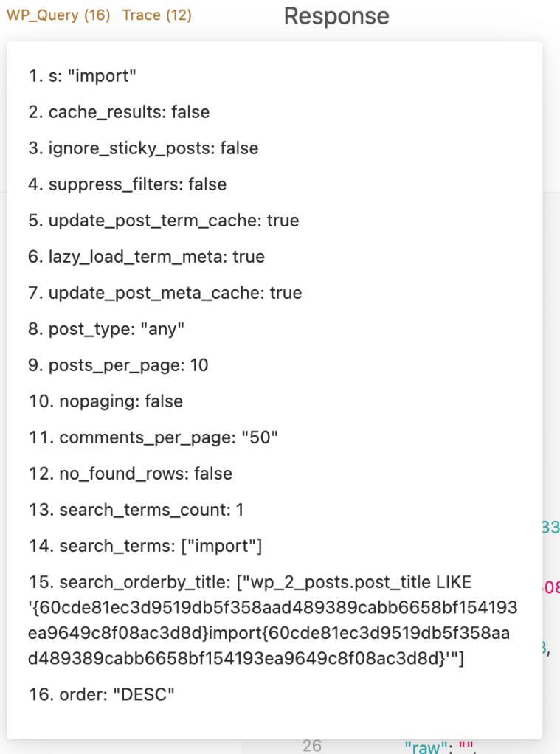Screen dimensions: 560x754
Task: Select the search_orderby_title query text
Action: click(x=273, y=620)
